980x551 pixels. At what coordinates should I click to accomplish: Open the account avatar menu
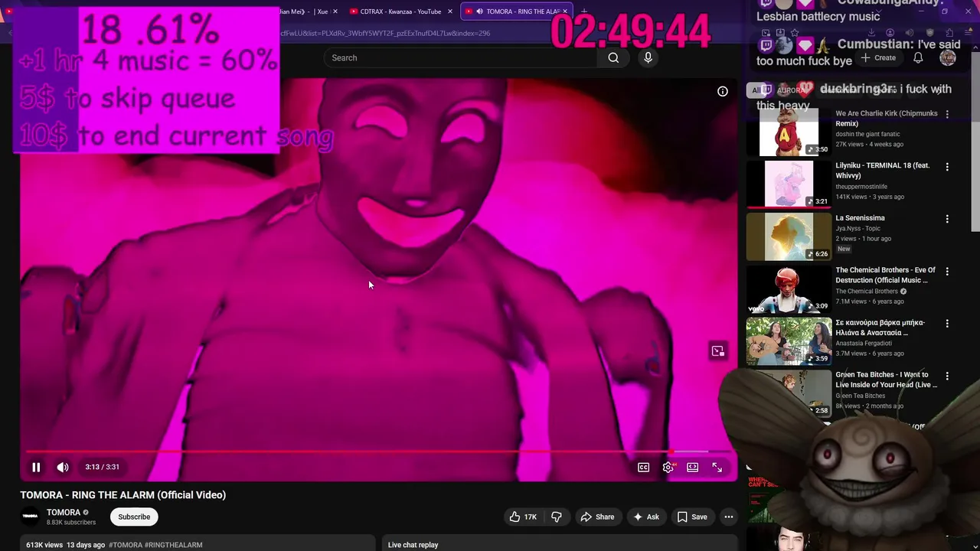point(948,57)
